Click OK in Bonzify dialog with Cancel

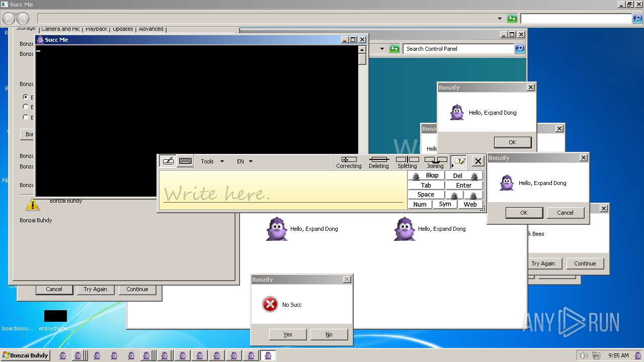pos(524,213)
